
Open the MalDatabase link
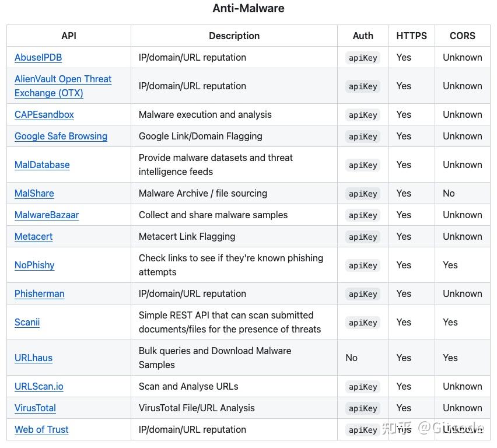tap(42, 165)
